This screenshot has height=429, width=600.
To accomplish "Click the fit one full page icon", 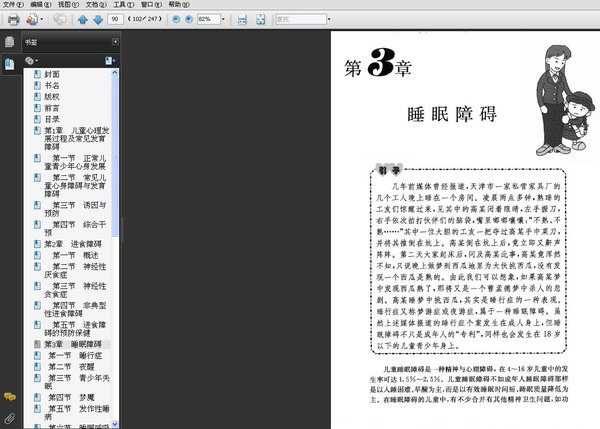I will click(x=261, y=19).
